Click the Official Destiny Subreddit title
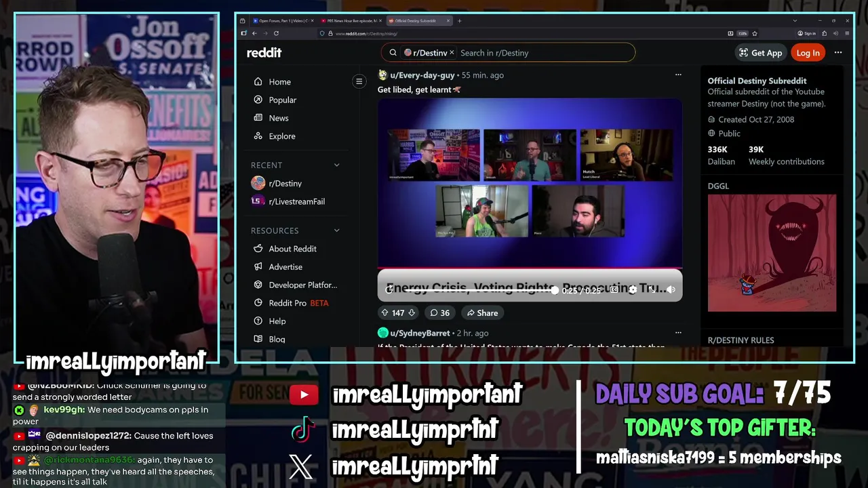Screen dimensions: 868x488 757,81
